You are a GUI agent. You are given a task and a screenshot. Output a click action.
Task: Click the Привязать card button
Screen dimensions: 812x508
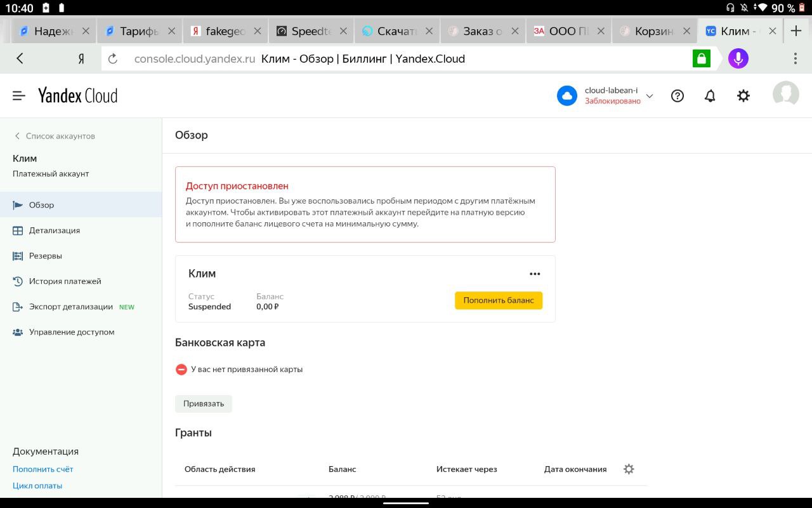pyautogui.click(x=204, y=404)
